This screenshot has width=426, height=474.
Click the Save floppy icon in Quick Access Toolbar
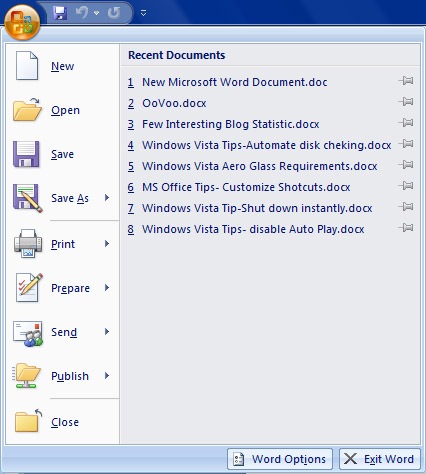[60, 13]
